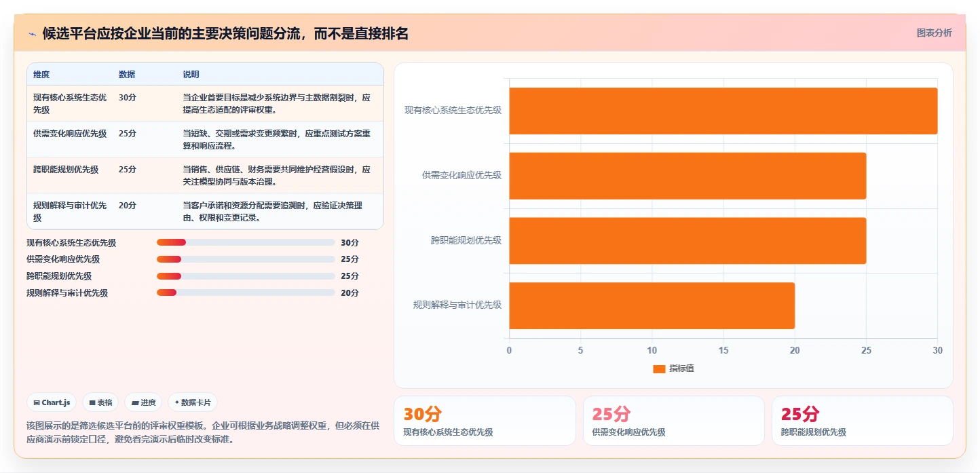
Task: Click the 数据 column header
Action: [x=127, y=74]
